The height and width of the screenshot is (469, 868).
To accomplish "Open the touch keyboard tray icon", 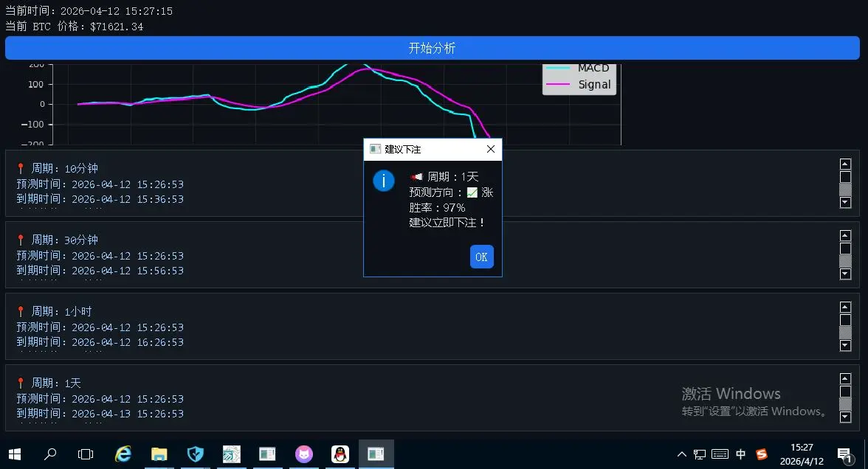I will [720, 454].
